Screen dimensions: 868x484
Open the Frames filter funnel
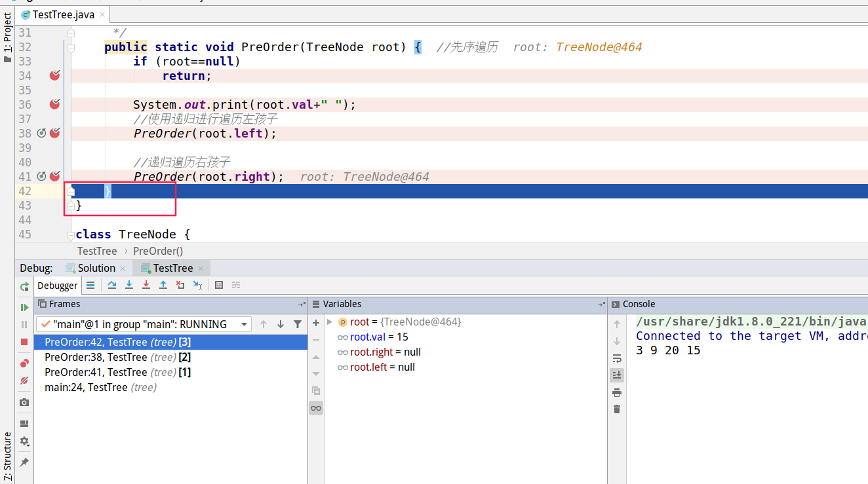coord(298,324)
